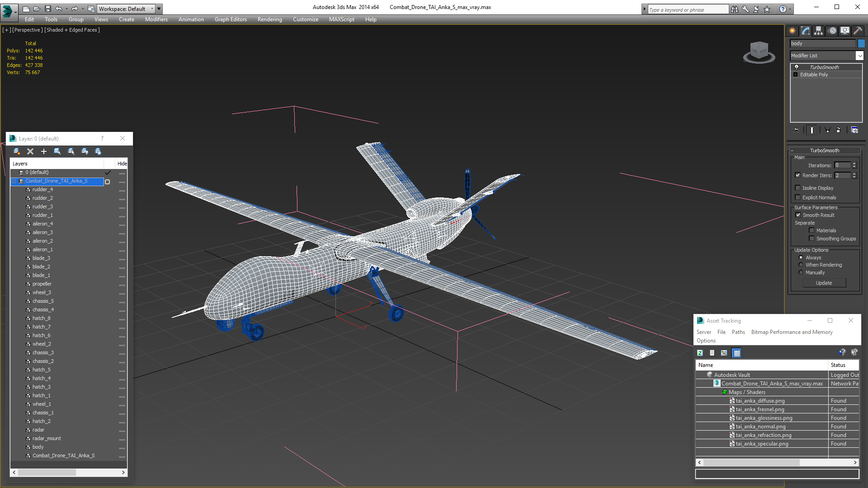Click the Pin Stack icon
868x488 pixels.
click(x=796, y=130)
